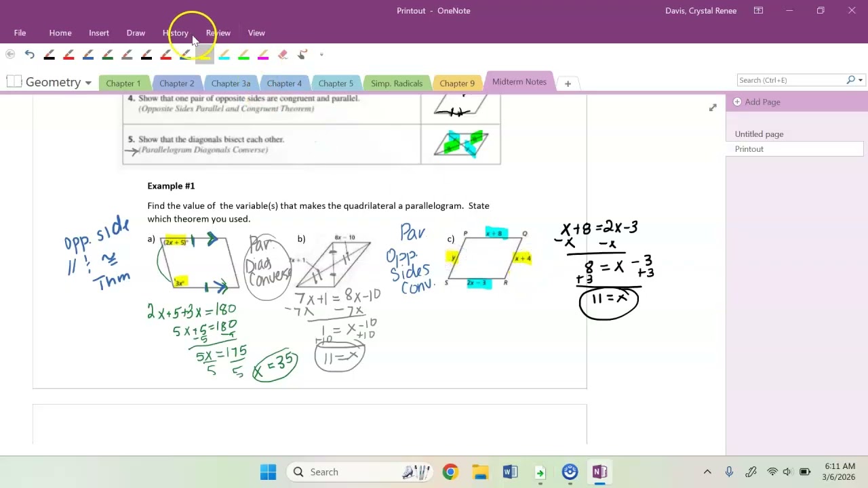
Task: Select the Lasso Select tool
Action: (302, 54)
